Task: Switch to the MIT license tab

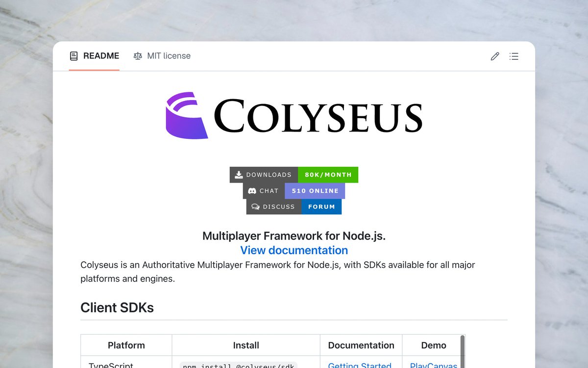Action: (162, 56)
